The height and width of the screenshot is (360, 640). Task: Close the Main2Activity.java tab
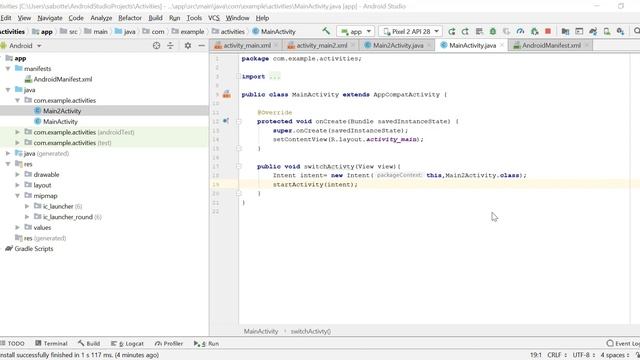click(429, 45)
